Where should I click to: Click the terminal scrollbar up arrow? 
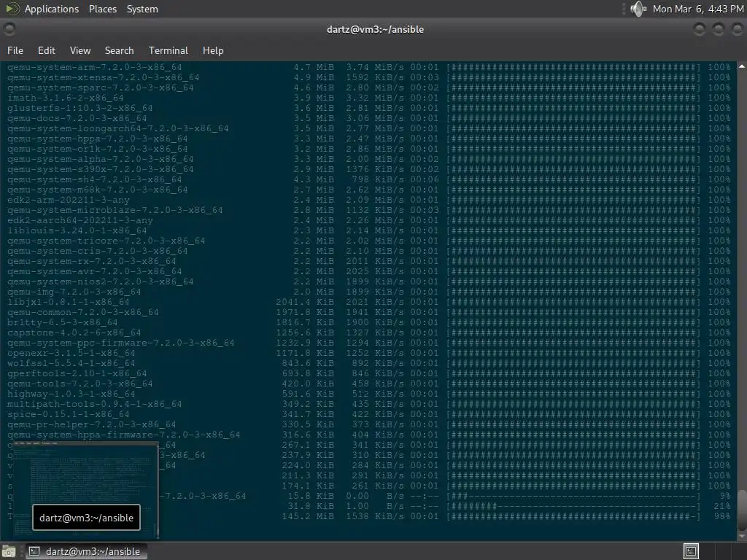click(742, 66)
